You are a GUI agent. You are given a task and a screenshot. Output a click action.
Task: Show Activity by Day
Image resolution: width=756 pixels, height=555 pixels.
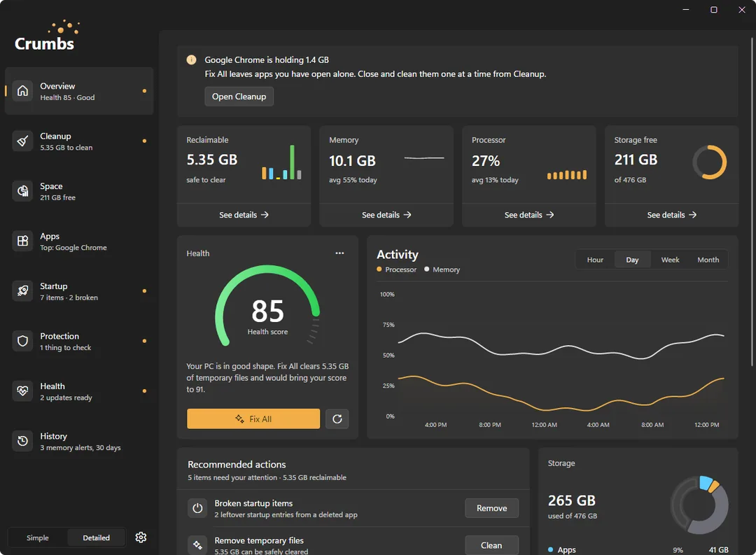tap(632, 260)
